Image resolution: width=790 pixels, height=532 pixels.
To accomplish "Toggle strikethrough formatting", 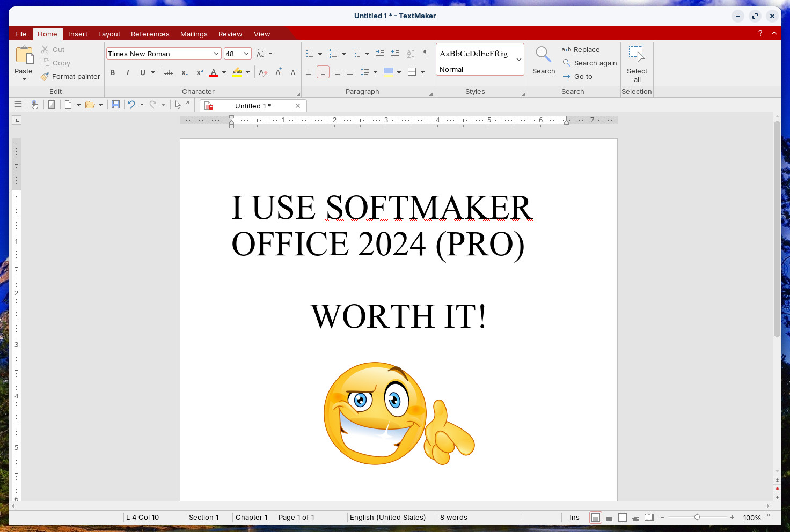I will (x=169, y=72).
